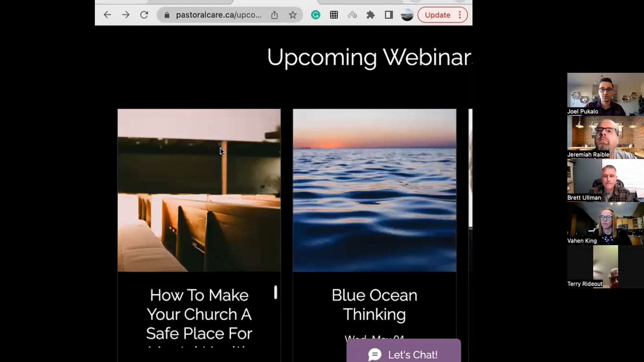Open the grid extension icon
644x362 pixels.
[334, 15]
